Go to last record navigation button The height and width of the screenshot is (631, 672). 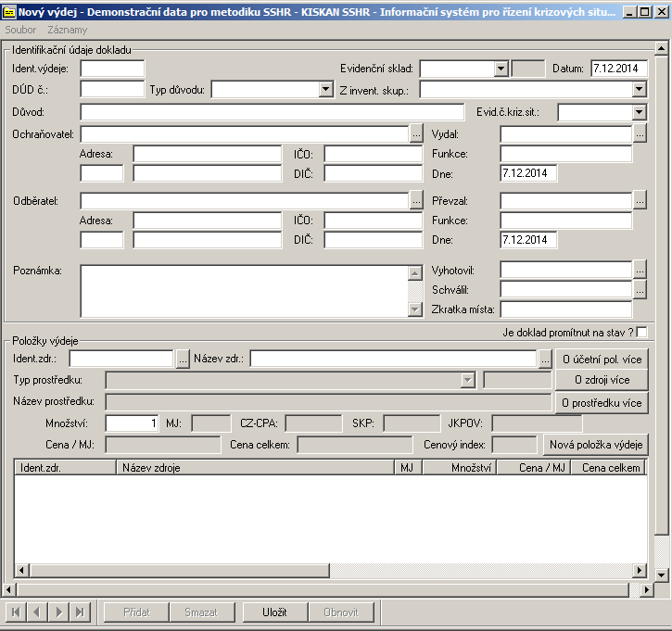pyautogui.click(x=80, y=612)
